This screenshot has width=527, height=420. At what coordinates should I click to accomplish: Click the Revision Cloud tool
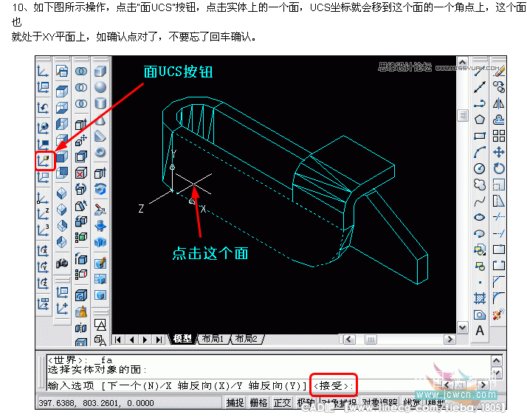(480, 184)
